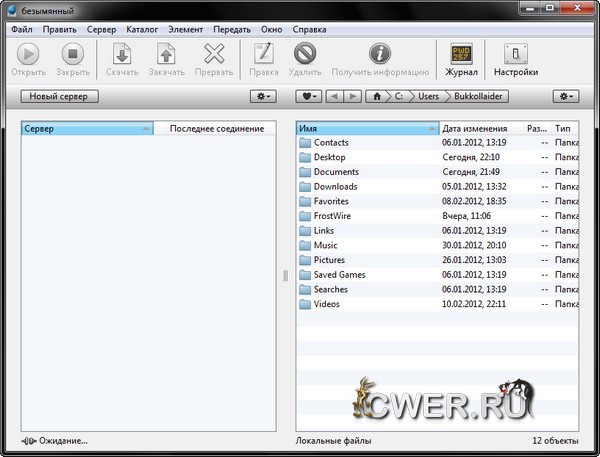The height and width of the screenshot is (457, 600).
Task: Open the favorites heart dropdown
Action: 308,96
